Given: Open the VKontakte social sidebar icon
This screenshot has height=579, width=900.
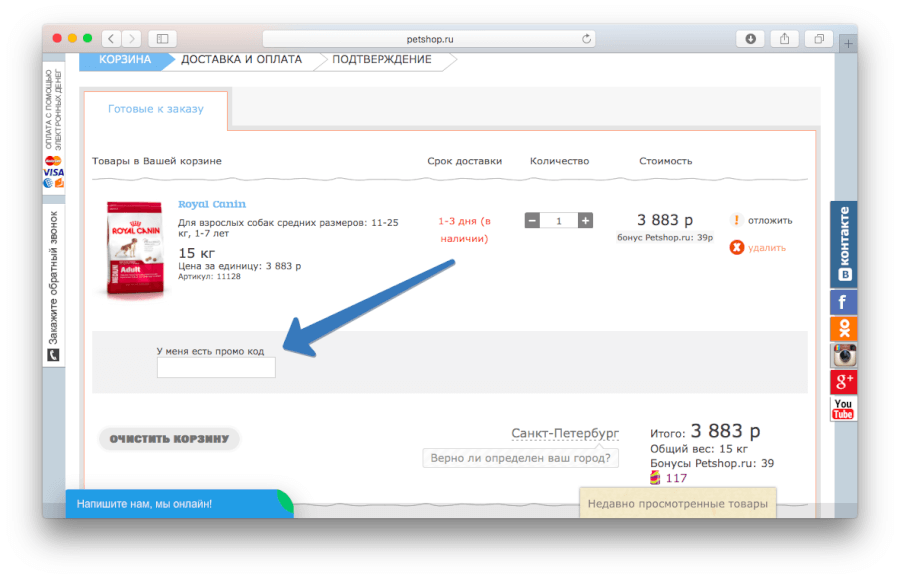Looking at the screenshot, I should [x=843, y=243].
